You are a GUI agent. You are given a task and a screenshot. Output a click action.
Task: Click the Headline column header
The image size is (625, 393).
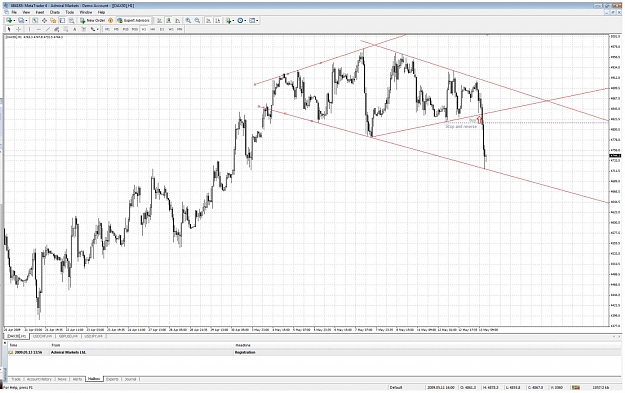point(243,345)
